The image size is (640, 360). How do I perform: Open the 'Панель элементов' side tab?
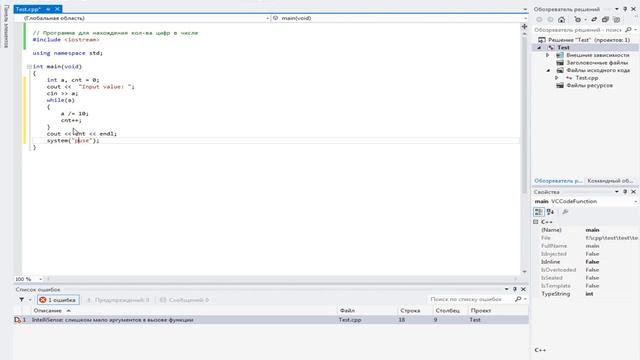[x=5, y=26]
